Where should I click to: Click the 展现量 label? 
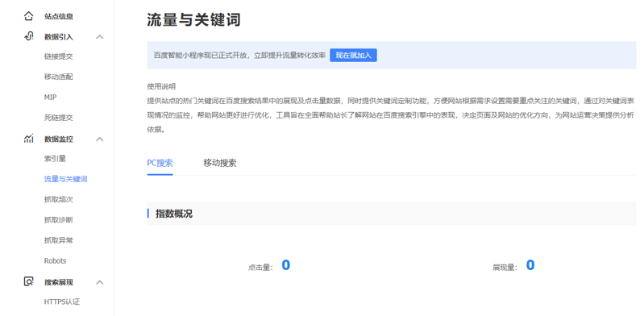505,268
